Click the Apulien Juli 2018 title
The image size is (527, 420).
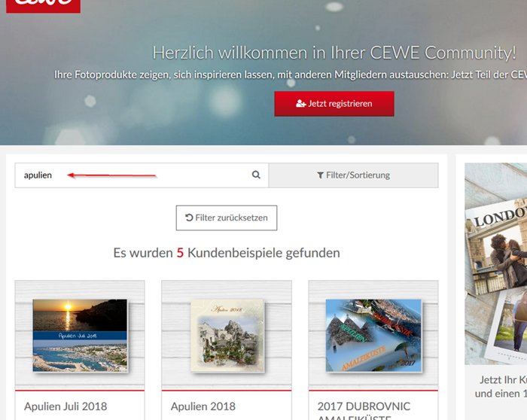[65, 406]
